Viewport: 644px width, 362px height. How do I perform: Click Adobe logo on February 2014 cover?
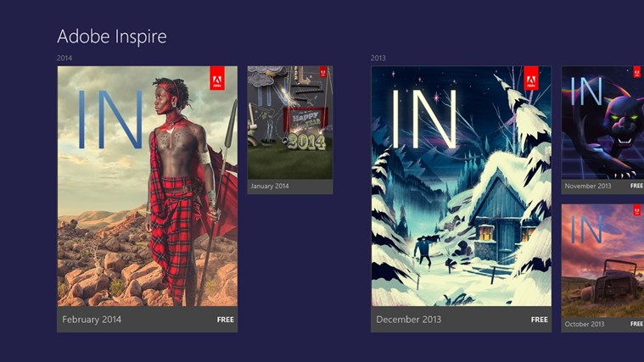(217, 78)
